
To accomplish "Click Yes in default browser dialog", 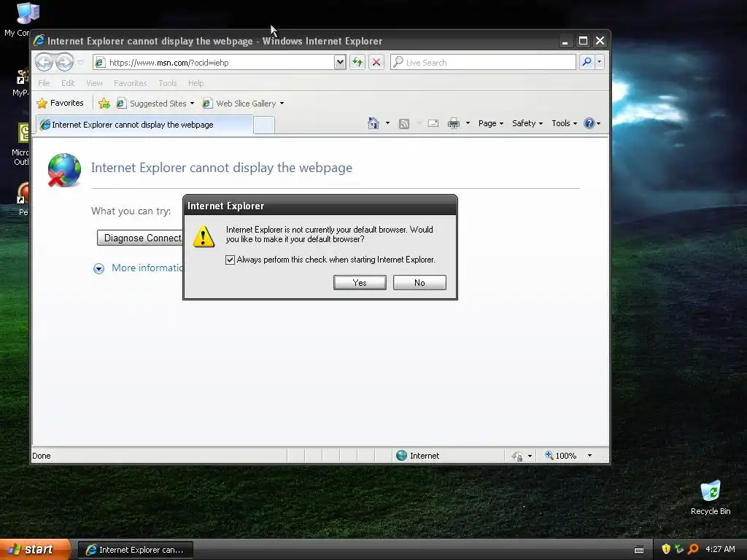I will pos(360,282).
